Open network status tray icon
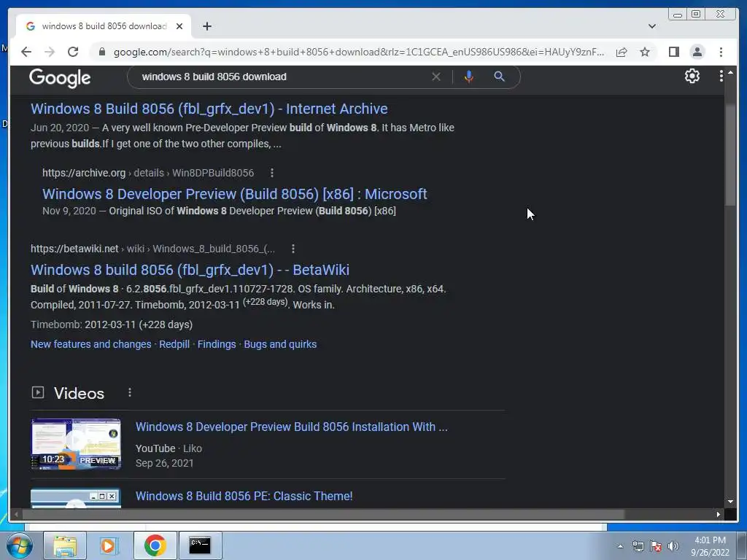Screen dimensions: 747x560 coord(638,546)
